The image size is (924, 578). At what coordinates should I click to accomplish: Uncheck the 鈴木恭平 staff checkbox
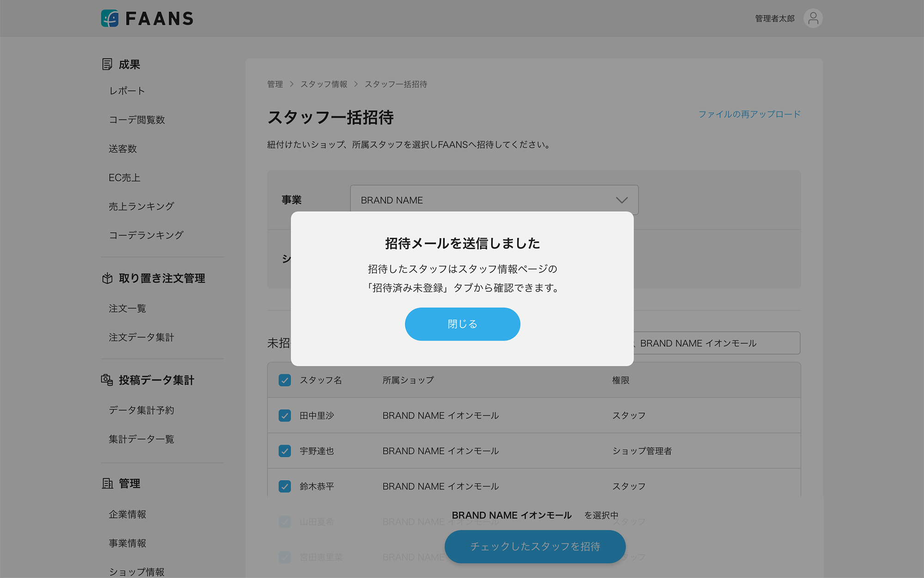point(285,486)
